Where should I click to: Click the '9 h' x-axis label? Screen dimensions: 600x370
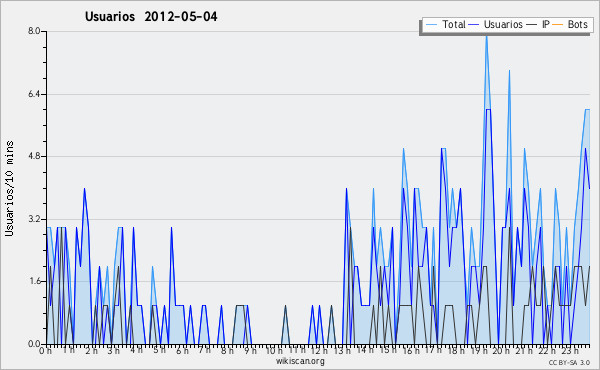250,351
